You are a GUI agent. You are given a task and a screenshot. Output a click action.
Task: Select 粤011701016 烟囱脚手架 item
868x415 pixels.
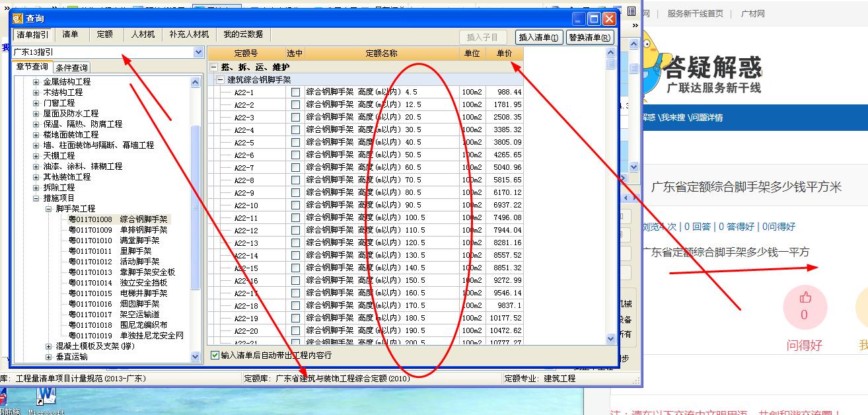114,304
